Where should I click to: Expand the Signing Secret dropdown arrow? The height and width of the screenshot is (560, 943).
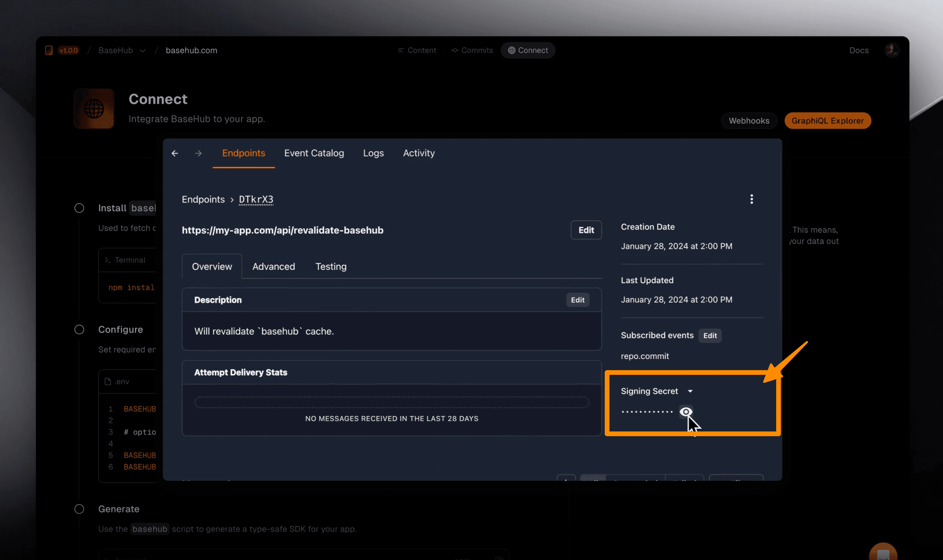tap(690, 391)
